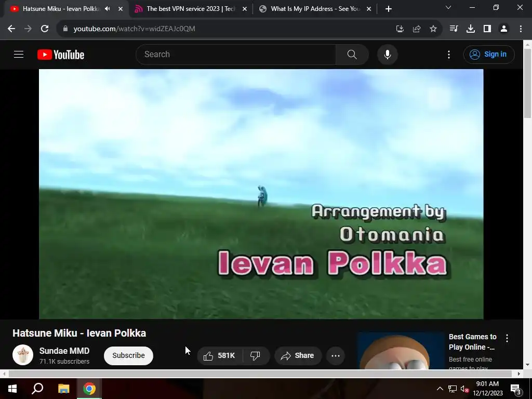Open the muted volume tray icon
The width and height of the screenshot is (532, 399).
tap(464, 389)
